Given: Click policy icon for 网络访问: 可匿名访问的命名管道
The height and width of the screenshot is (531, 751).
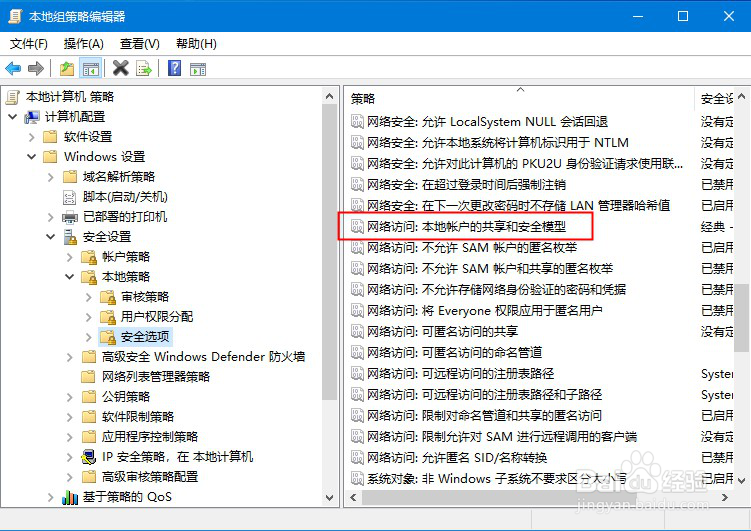Looking at the screenshot, I should 357,352.
